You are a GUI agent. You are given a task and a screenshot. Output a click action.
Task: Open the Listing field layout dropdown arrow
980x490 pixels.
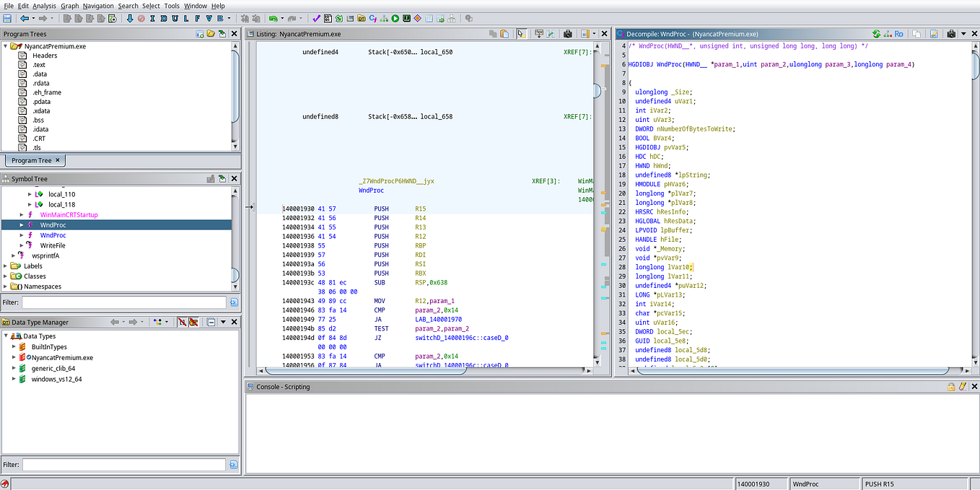tap(595, 34)
